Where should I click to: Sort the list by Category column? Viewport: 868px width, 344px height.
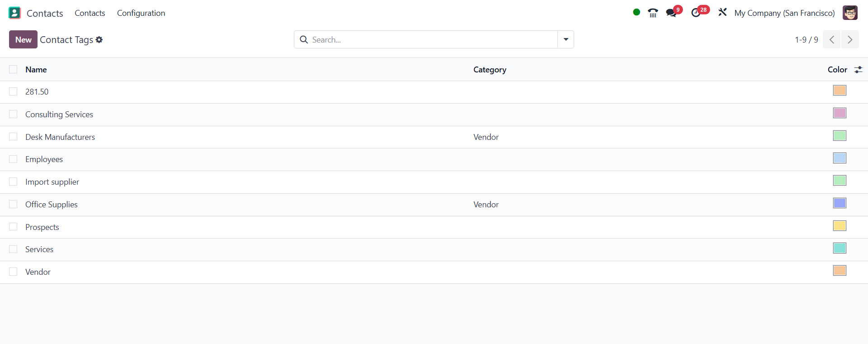(490, 70)
